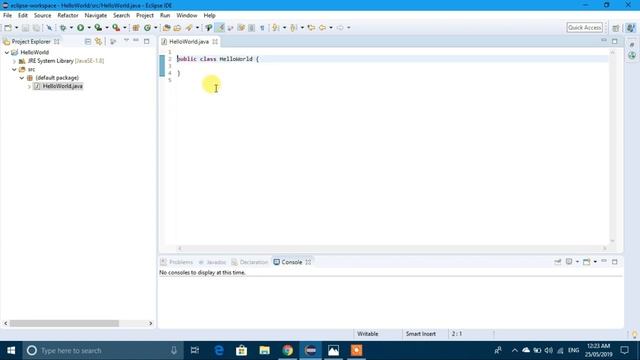Toggle Link with Editor in Project Explorer
The width and height of the screenshot is (640, 360).
[x=98, y=42]
